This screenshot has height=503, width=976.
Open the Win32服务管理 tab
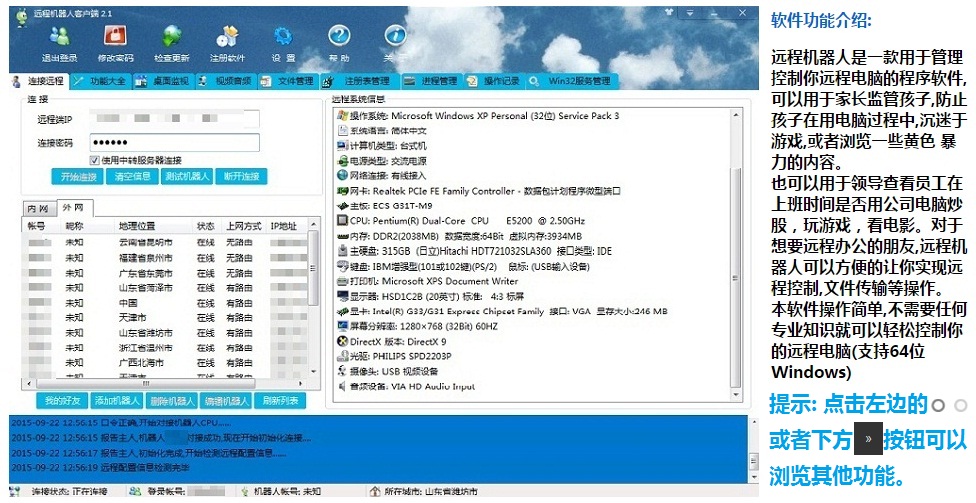(x=572, y=81)
